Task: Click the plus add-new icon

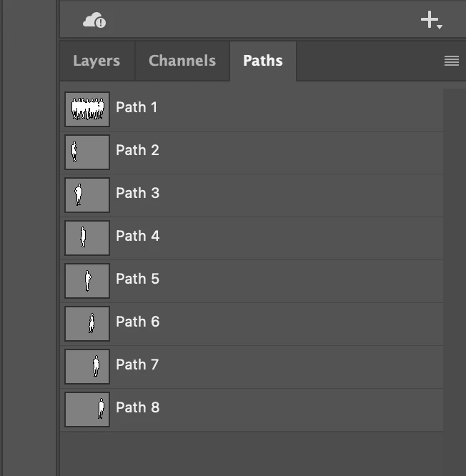Action: [429, 20]
